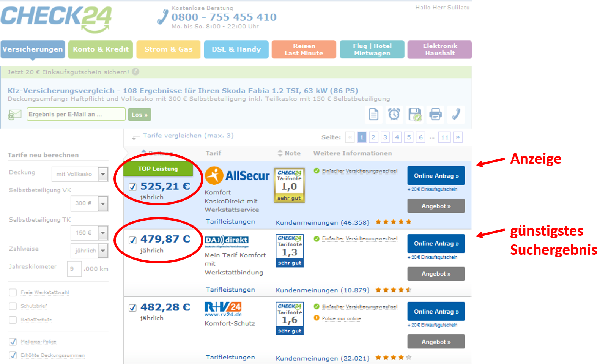
Task: Click the Los button
Action: tap(140, 115)
